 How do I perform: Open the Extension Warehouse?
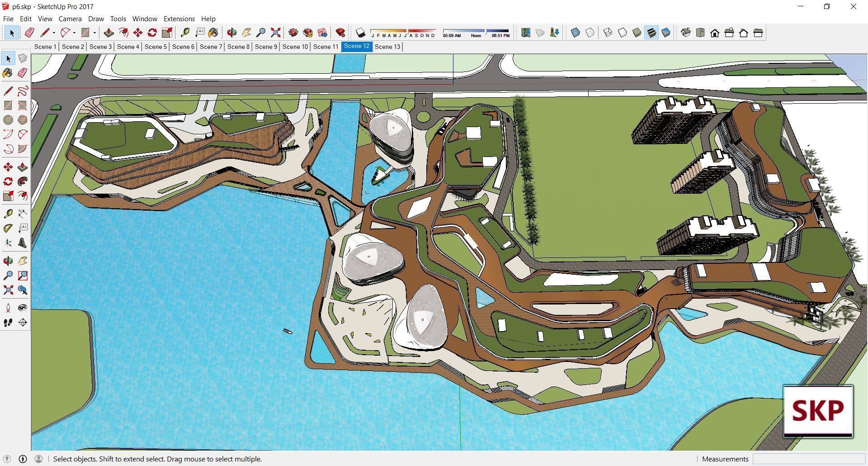[308, 33]
